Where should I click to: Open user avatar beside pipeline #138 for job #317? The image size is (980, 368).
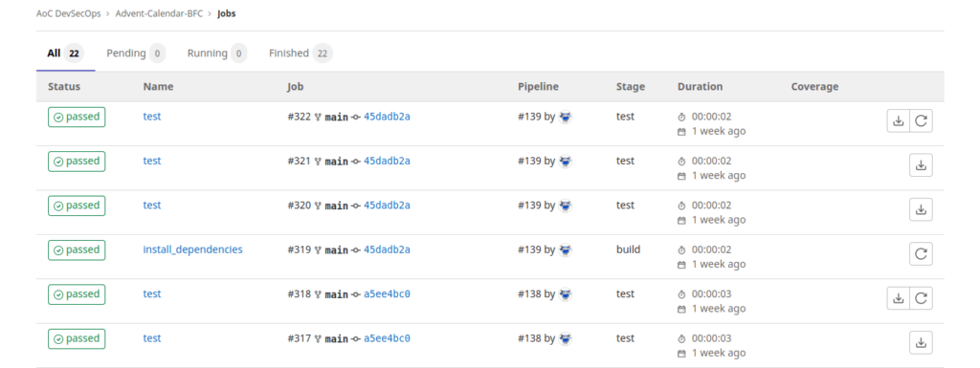click(x=565, y=338)
